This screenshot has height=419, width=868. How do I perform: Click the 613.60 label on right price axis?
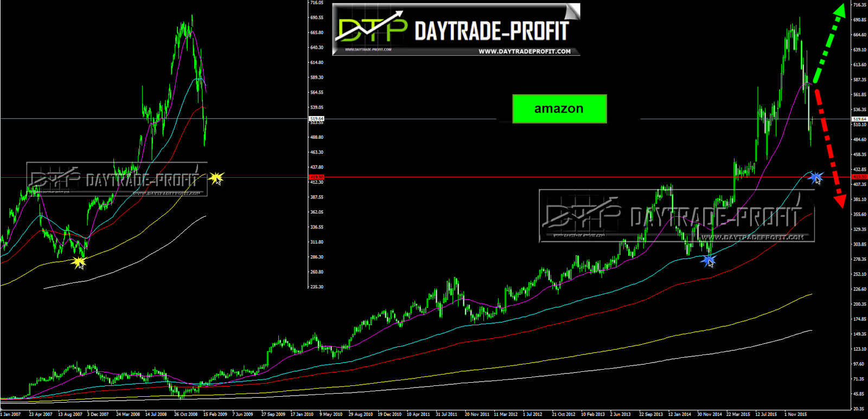click(x=860, y=65)
